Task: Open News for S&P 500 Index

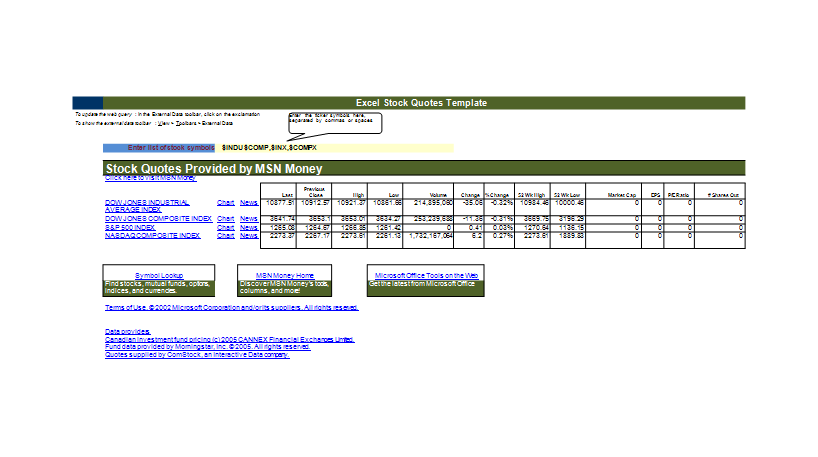Action: pos(249,227)
